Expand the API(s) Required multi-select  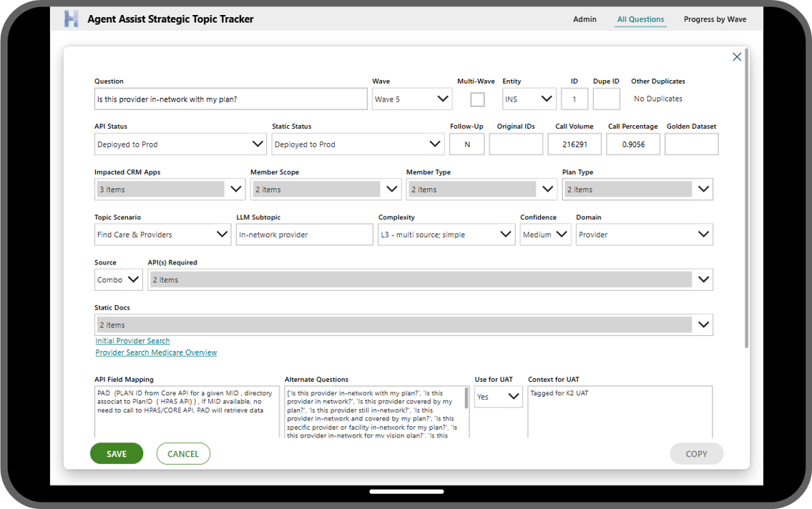point(430,280)
